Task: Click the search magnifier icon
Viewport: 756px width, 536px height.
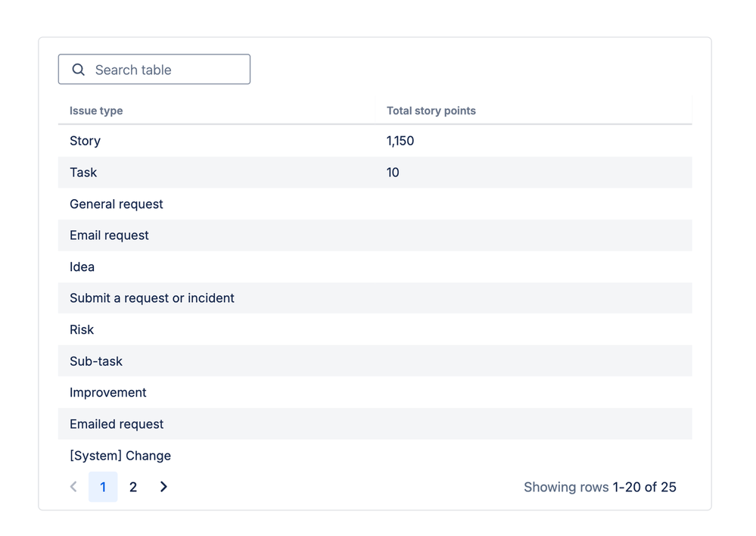Action: tap(79, 70)
